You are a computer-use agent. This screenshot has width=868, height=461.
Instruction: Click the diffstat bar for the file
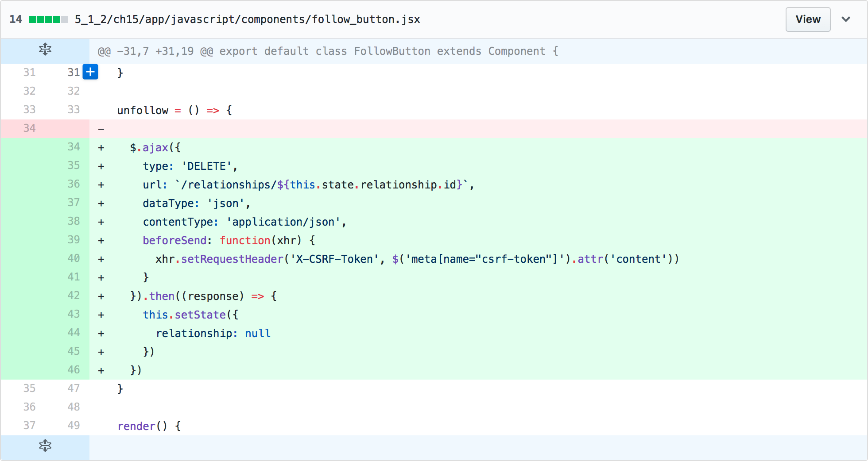(48, 19)
